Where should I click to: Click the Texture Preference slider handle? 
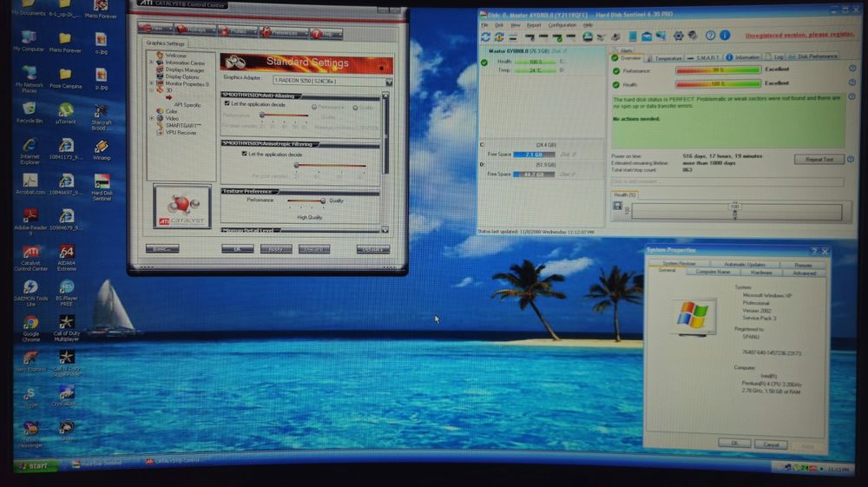(323, 201)
